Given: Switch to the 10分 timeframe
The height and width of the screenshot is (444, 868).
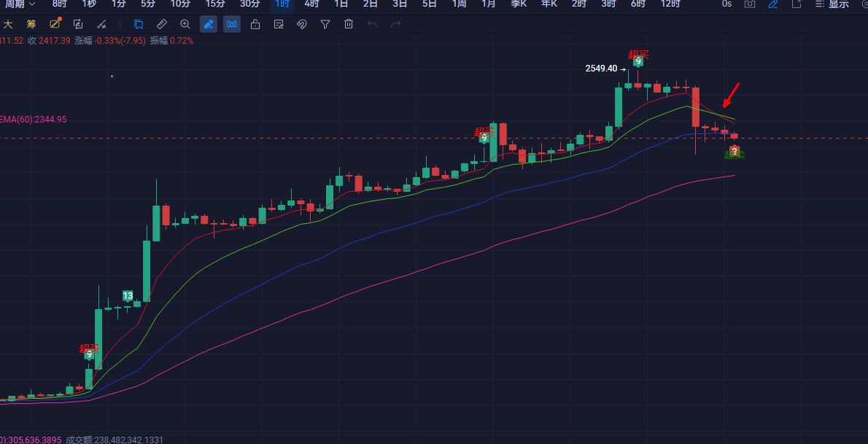Looking at the screenshot, I should (x=180, y=4).
